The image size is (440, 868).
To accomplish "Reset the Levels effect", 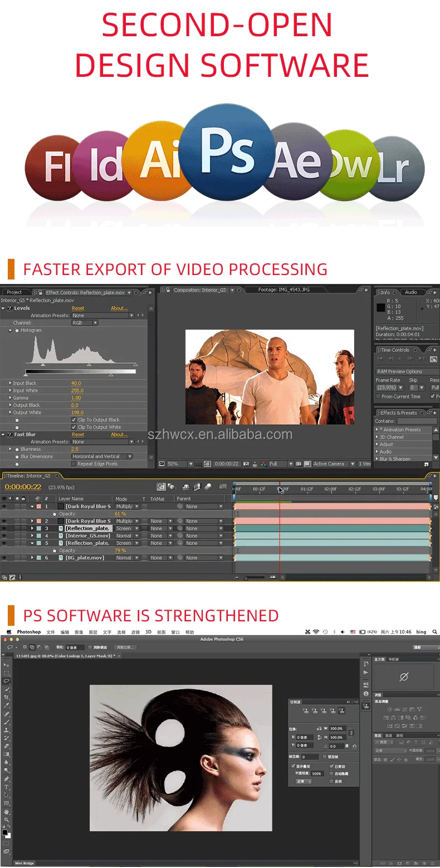I will (x=78, y=308).
